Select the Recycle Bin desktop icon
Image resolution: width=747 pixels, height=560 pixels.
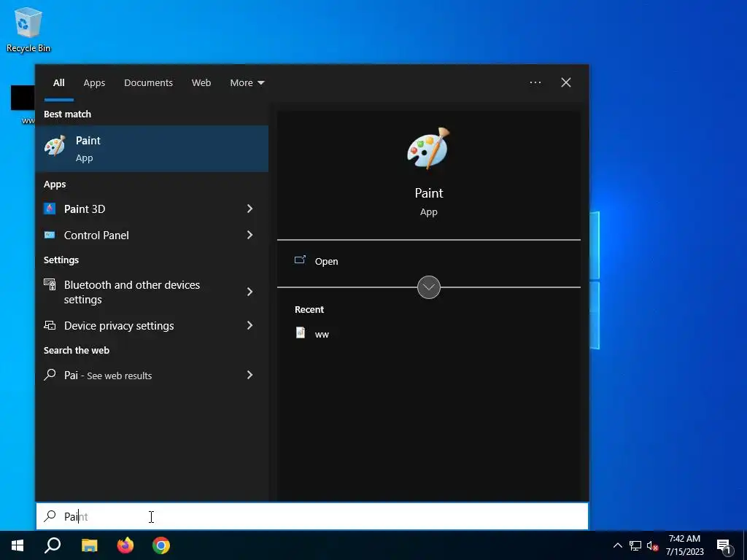pyautogui.click(x=28, y=29)
